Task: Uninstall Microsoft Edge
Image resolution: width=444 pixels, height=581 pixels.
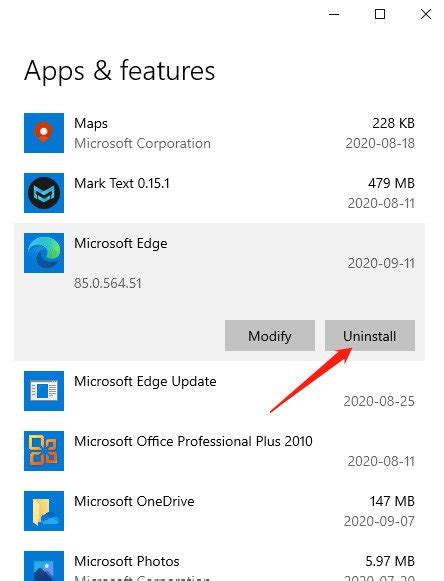Action: click(x=370, y=335)
